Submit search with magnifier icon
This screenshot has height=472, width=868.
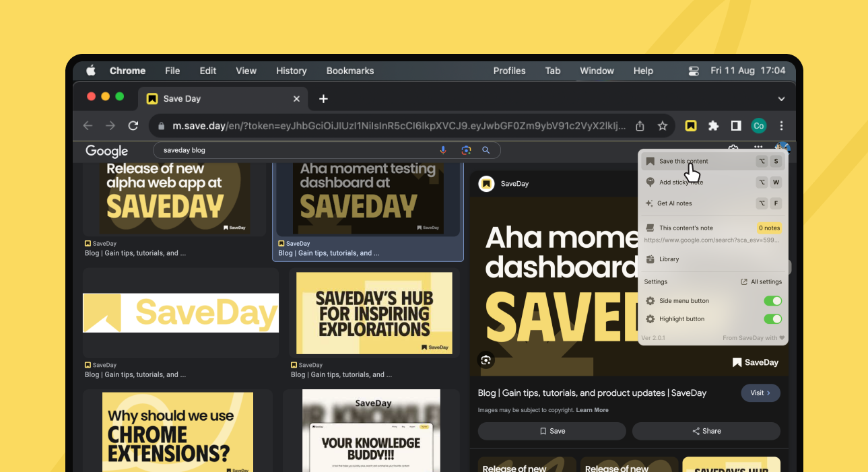(486, 150)
